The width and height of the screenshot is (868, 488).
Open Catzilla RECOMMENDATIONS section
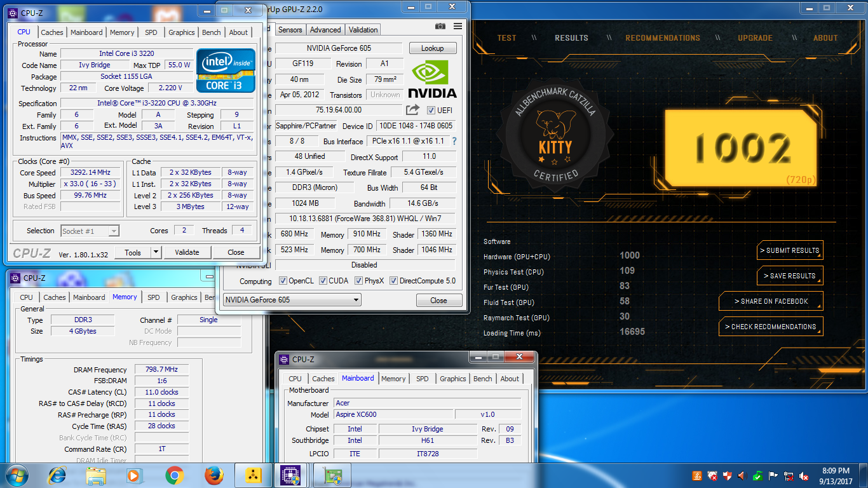(663, 38)
